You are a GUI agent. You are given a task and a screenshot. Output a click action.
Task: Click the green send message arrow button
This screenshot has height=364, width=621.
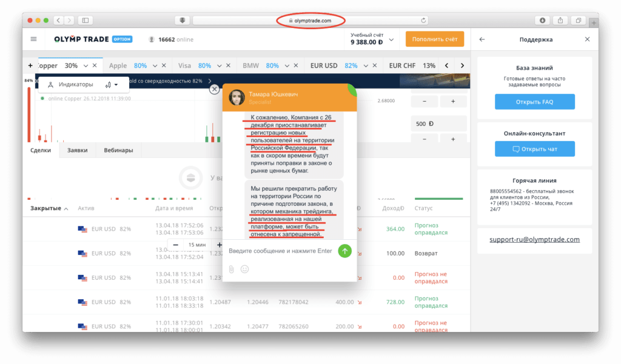point(344,251)
